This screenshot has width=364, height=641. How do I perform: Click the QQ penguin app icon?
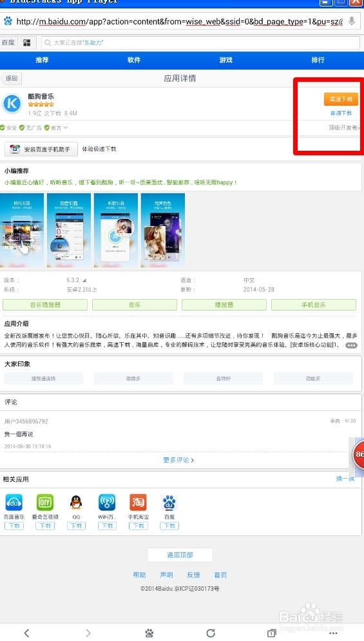[x=76, y=502]
